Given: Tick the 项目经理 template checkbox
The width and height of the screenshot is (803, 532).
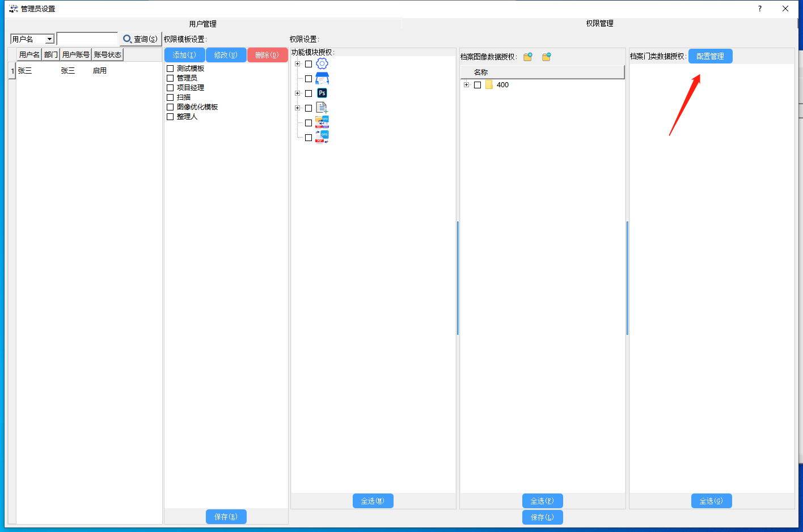Looking at the screenshot, I should (170, 88).
